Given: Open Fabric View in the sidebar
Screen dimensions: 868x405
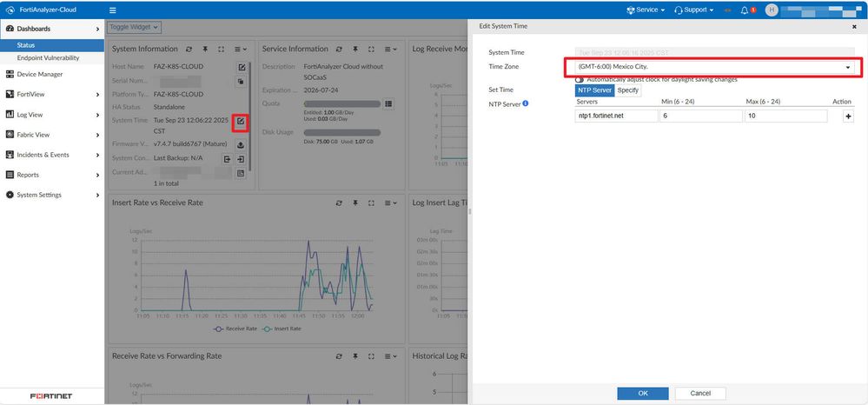Looking at the screenshot, I should [52, 135].
